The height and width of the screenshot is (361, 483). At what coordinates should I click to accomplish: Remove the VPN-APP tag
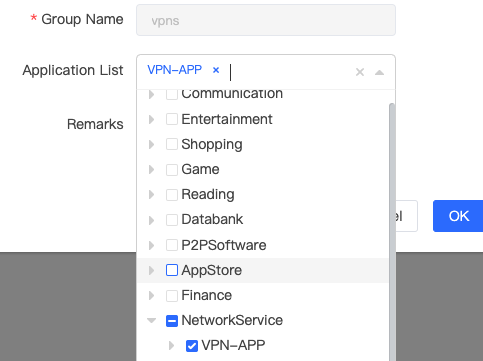click(x=216, y=70)
